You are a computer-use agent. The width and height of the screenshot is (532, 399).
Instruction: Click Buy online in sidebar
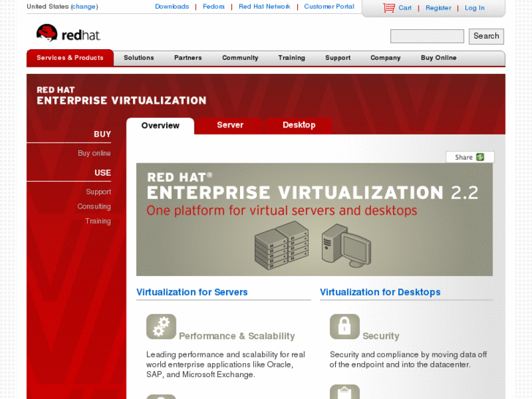tap(94, 153)
